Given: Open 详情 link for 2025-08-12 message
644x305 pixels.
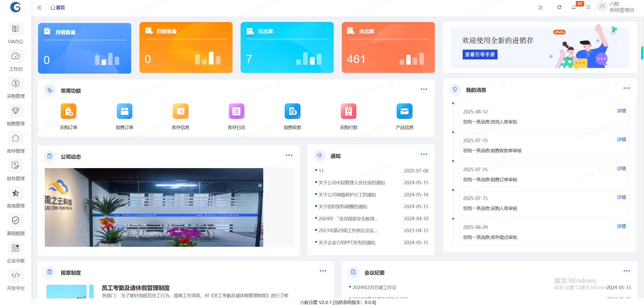Looking at the screenshot, I should click(621, 111).
